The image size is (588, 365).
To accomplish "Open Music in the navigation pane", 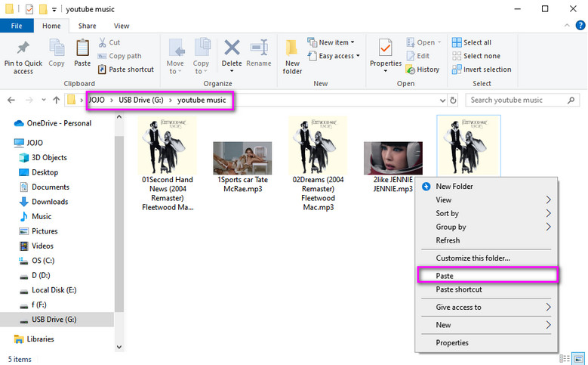I will 35,216.
